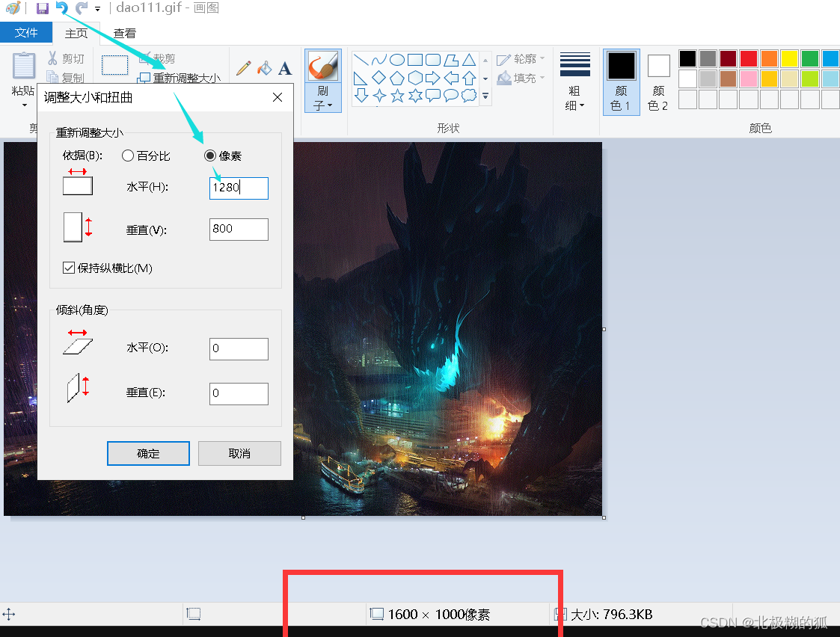Select the pentagon shape
Viewport: 840px width, 637px height.
pyautogui.click(x=397, y=78)
